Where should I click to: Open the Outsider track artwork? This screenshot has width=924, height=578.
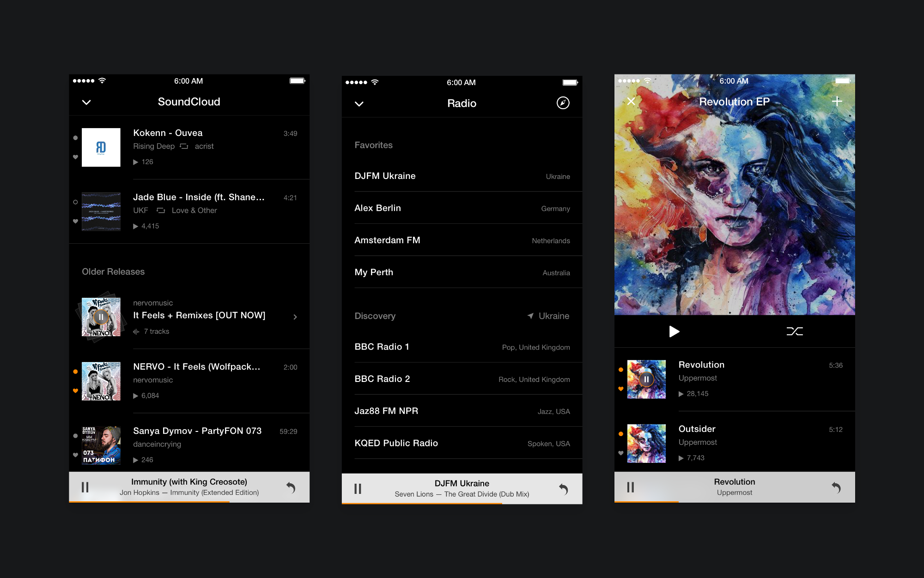click(x=646, y=443)
